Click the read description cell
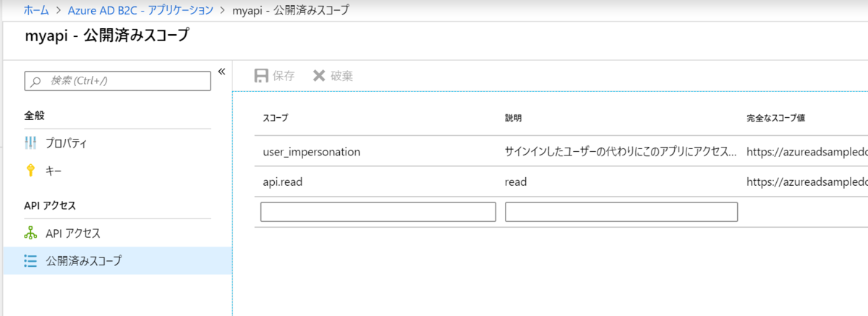868x316 pixels. [x=516, y=182]
